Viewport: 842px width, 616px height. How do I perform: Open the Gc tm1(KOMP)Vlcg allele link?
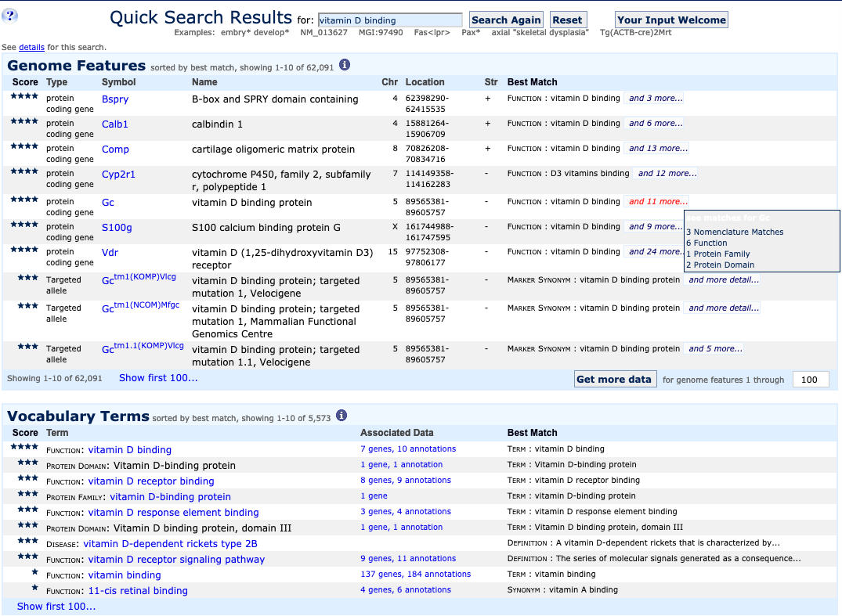[139, 279]
